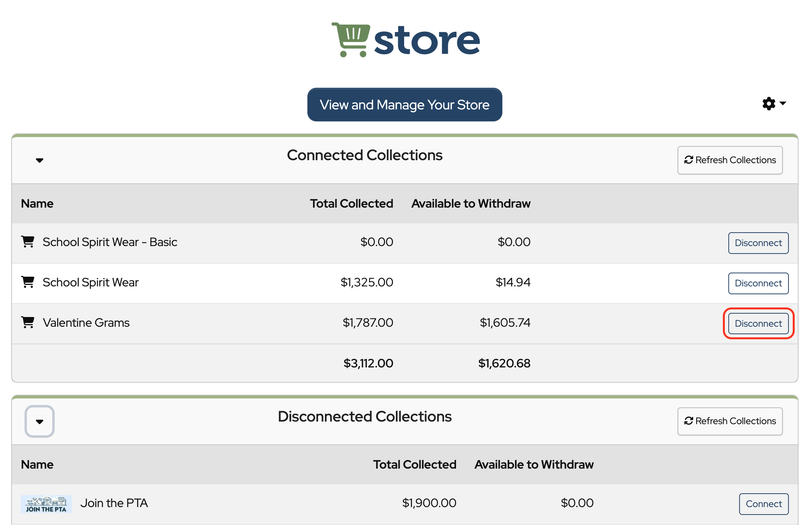Click the Join the PTA thumbnail image

(x=46, y=504)
